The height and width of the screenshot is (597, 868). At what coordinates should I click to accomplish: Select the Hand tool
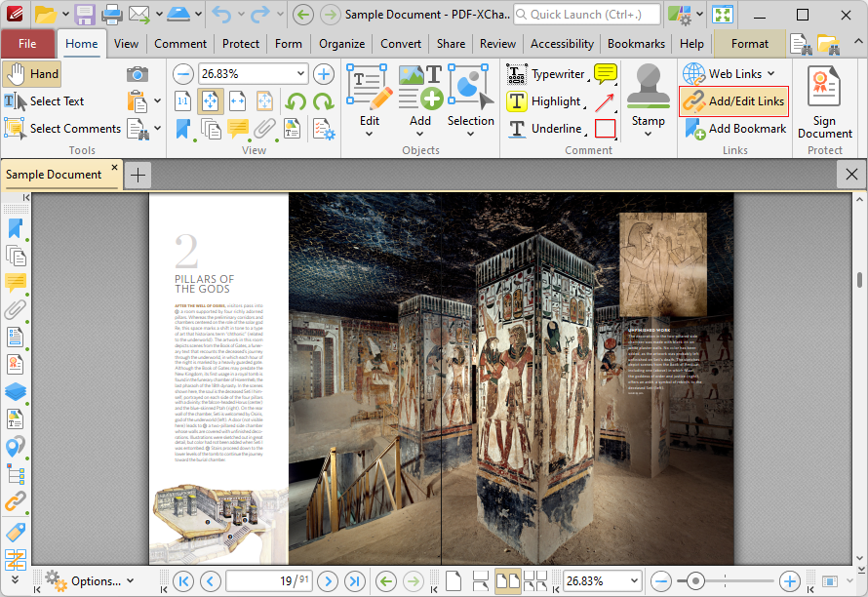31,74
